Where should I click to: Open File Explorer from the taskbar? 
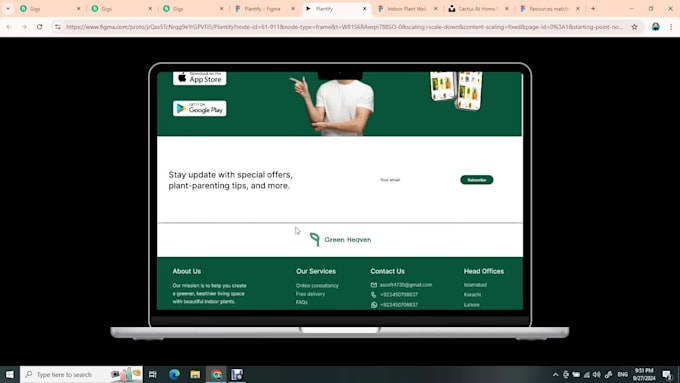[x=195, y=374]
